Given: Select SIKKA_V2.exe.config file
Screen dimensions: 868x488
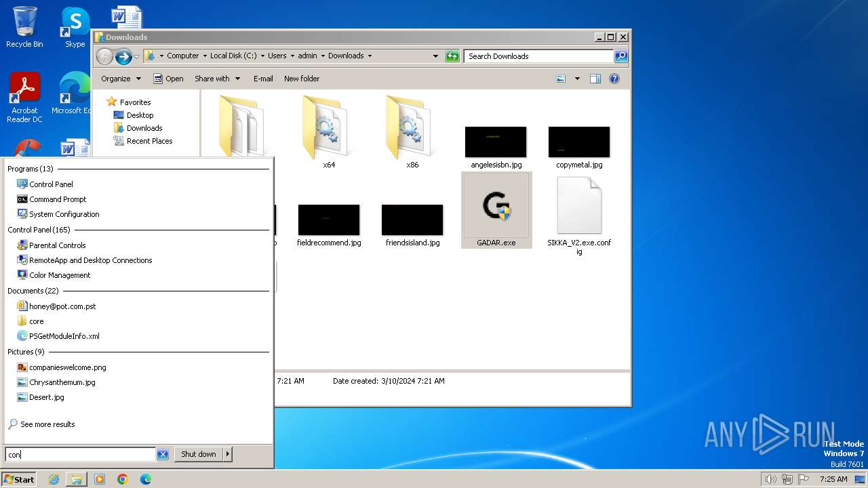Looking at the screenshot, I should click(579, 216).
